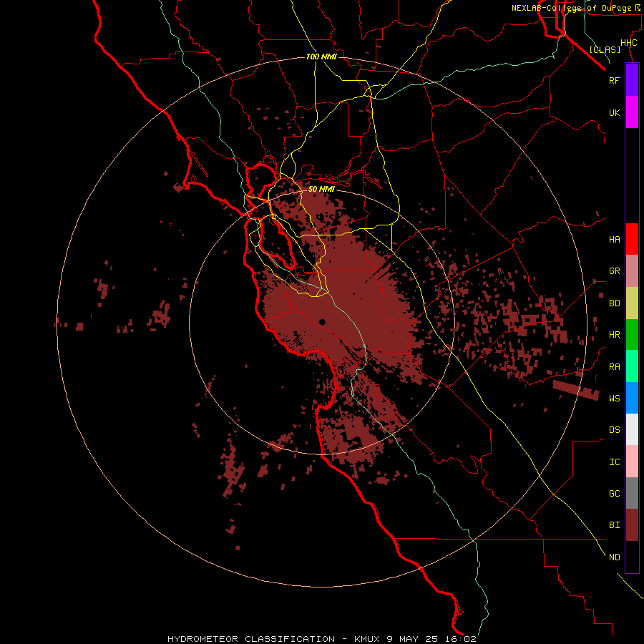This screenshot has width=644, height=644.
Task: Select the gray GC legend swatch
Action: (632, 493)
